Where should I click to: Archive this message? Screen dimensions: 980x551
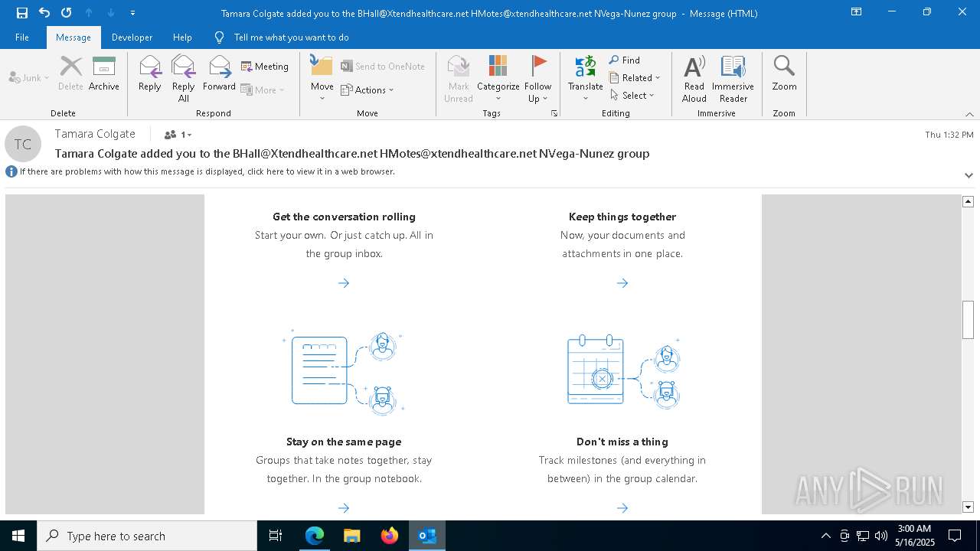point(104,73)
